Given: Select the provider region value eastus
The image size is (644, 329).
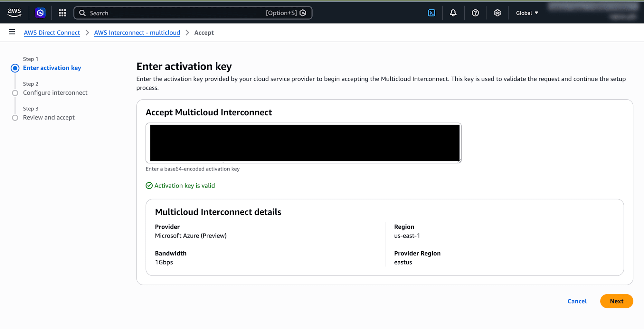Looking at the screenshot, I should pyautogui.click(x=403, y=262).
